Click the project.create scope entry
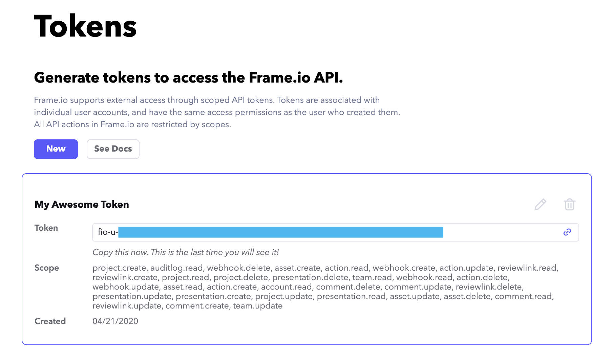Image resolution: width=613 pixels, height=364 pixels. 119,268
